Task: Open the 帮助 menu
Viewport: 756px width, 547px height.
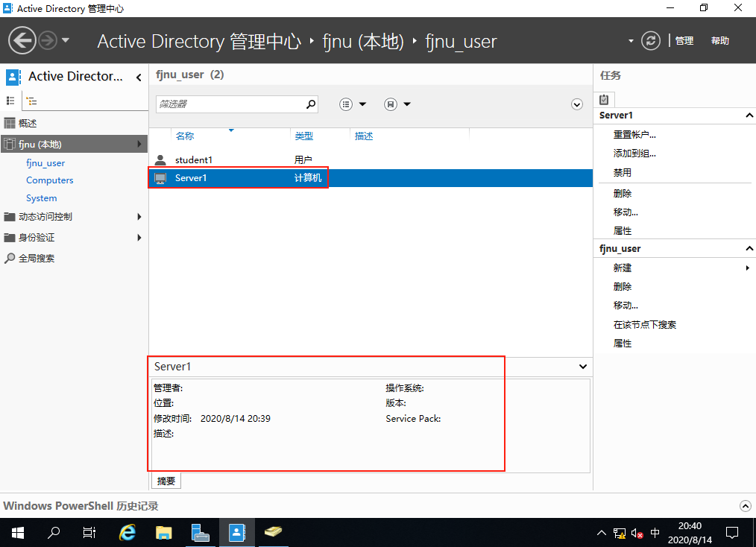Action: (x=719, y=41)
